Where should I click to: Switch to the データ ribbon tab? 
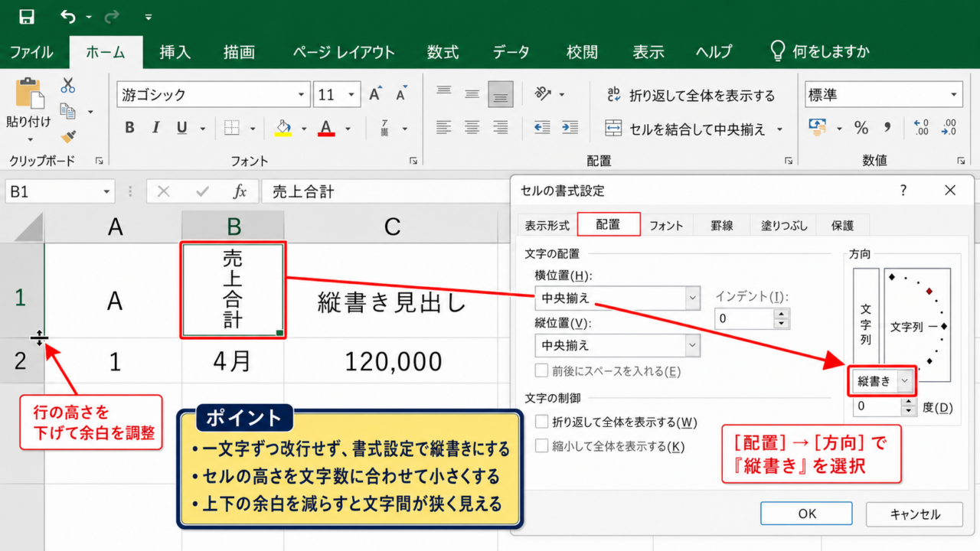coord(511,52)
